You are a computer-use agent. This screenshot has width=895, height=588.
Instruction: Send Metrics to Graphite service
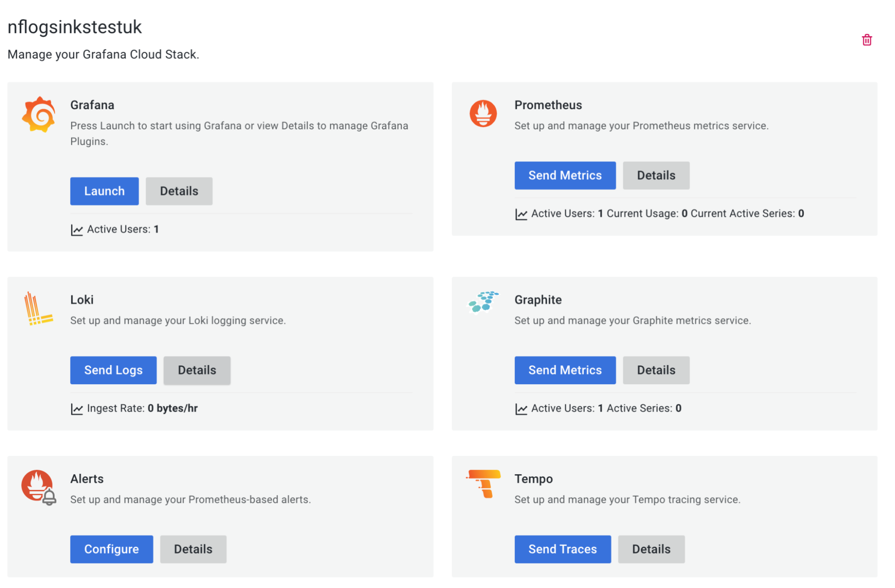click(x=565, y=370)
